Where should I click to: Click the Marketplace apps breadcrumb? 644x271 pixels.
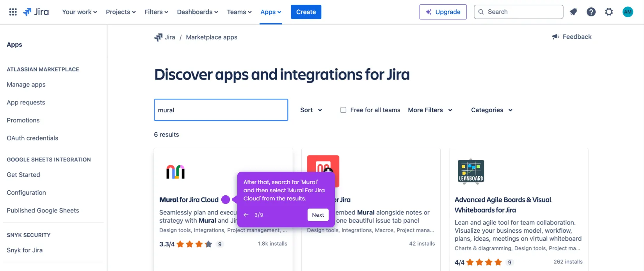pos(212,37)
